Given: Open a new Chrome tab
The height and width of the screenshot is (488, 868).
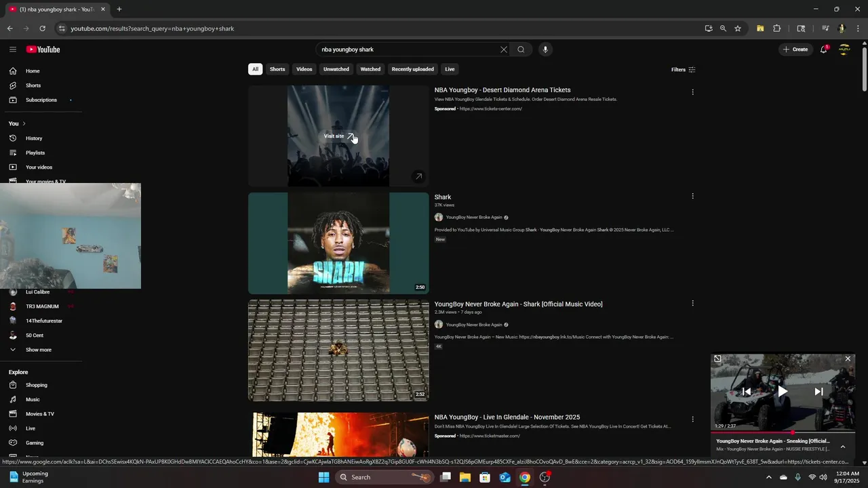Looking at the screenshot, I should [119, 9].
